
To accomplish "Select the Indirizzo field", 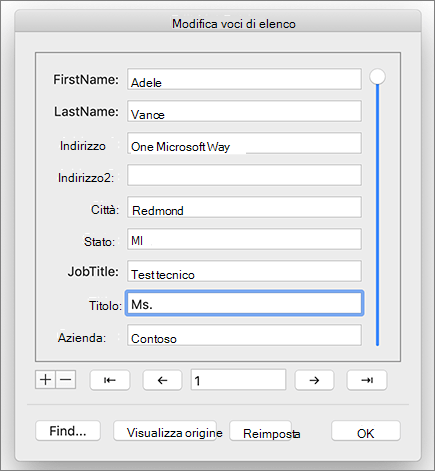I will [244, 143].
